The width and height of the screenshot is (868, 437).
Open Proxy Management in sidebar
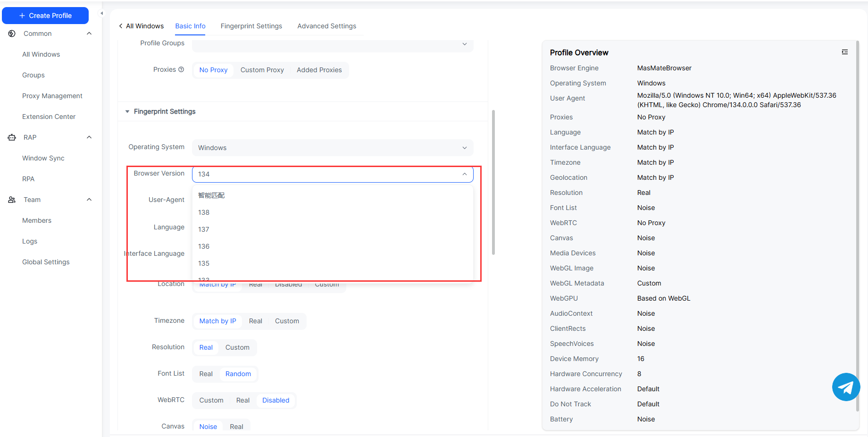tap(52, 96)
